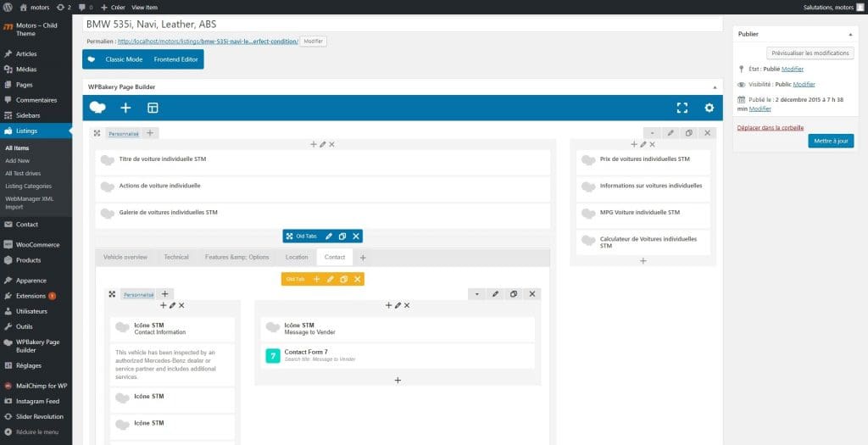The height and width of the screenshot is (445, 868).
Task: Go to Slider Revolution menu
Action: tap(36, 417)
